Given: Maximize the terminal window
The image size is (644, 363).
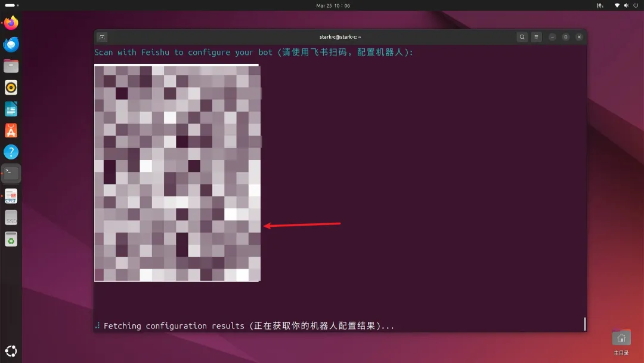Looking at the screenshot, I should (x=565, y=37).
